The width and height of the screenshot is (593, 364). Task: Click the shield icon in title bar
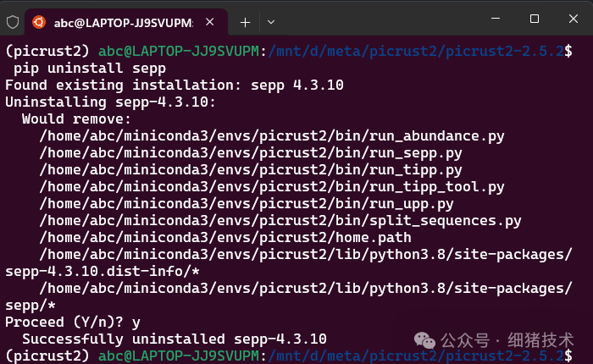coord(13,19)
